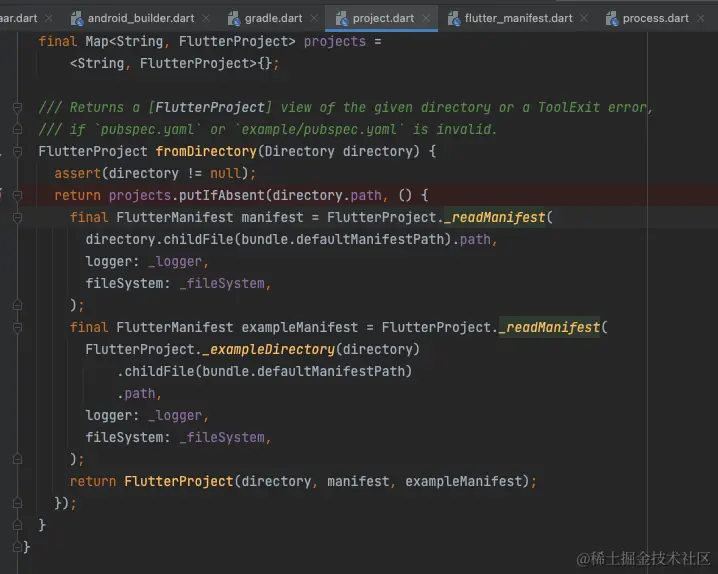Click _readManifest on the 'manifest =' line
This screenshot has width=718, height=574.
pyautogui.click(x=495, y=217)
